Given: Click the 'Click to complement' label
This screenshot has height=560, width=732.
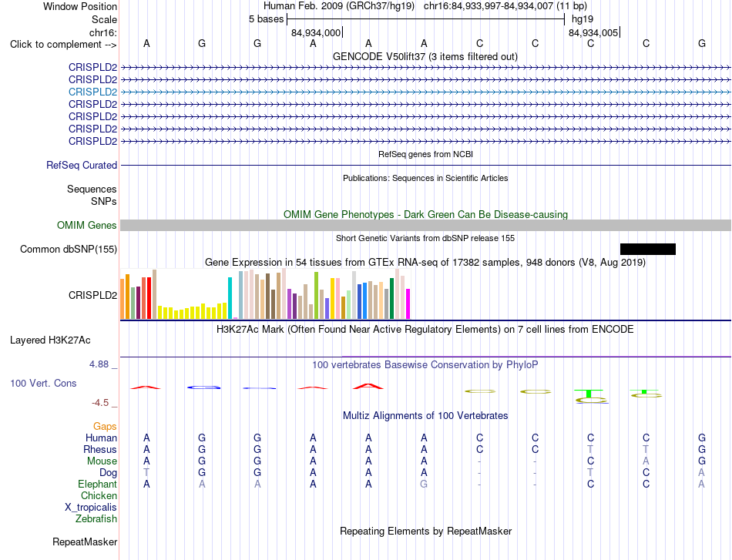Looking at the screenshot, I should coord(63,45).
